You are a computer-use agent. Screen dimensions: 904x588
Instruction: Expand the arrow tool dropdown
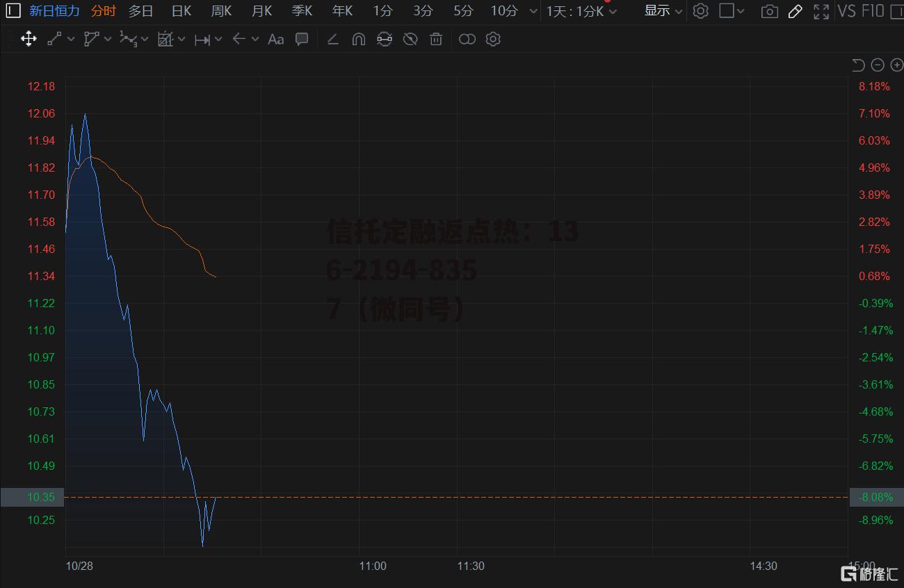tap(255, 40)
